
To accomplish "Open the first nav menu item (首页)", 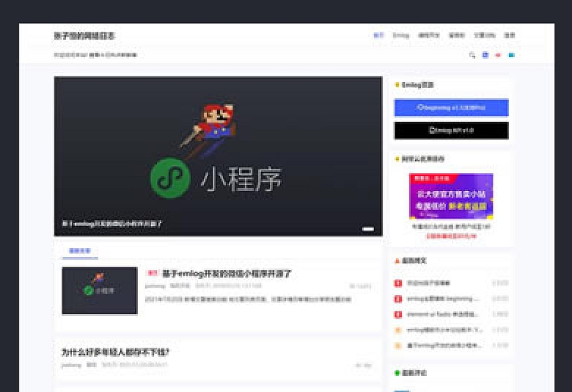I will pyautogui.click(x=379, y=35).
